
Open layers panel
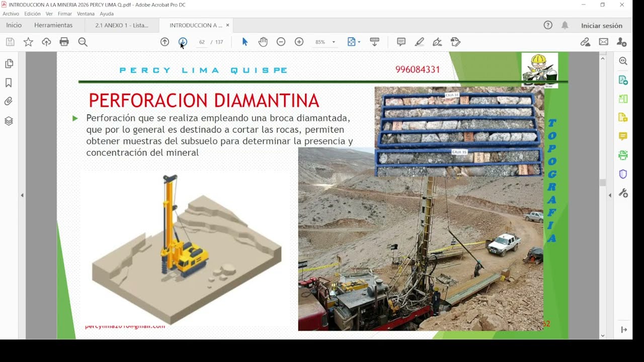click(x=9, y=121)
